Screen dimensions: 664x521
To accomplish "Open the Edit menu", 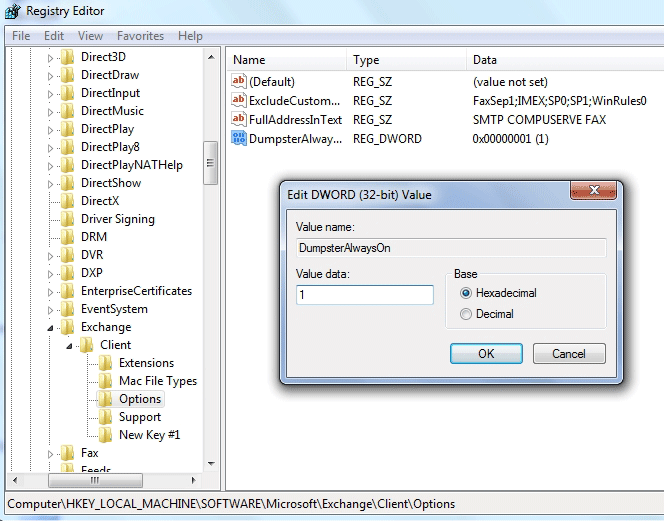I will 54,36.
